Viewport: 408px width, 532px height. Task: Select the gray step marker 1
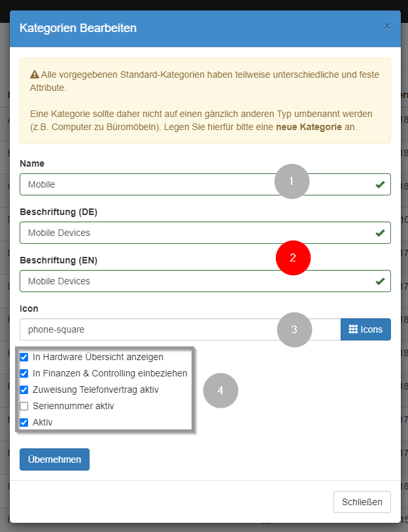point(292,181)
